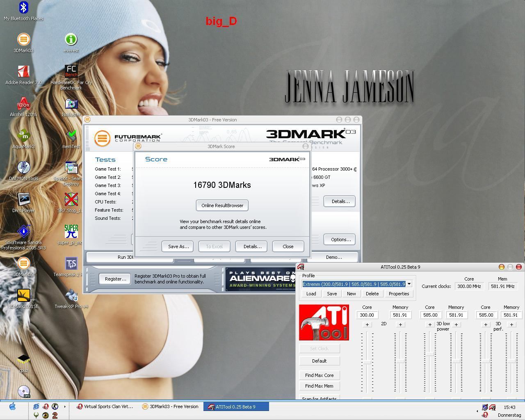Switch to ATITool taskbar button
Viewport: 525px width, 420px height.
point(237,406)
